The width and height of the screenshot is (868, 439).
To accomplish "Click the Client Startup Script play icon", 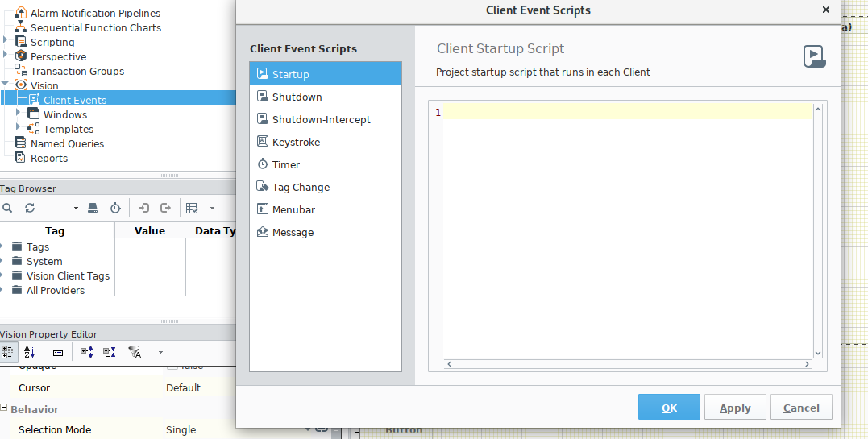I will pyautogui.click(x=814, y=56).
